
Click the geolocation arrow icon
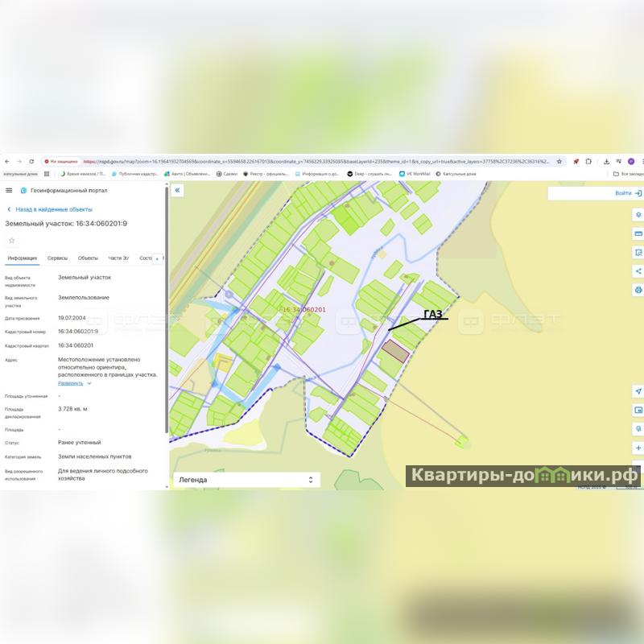[x=638, y=391]
